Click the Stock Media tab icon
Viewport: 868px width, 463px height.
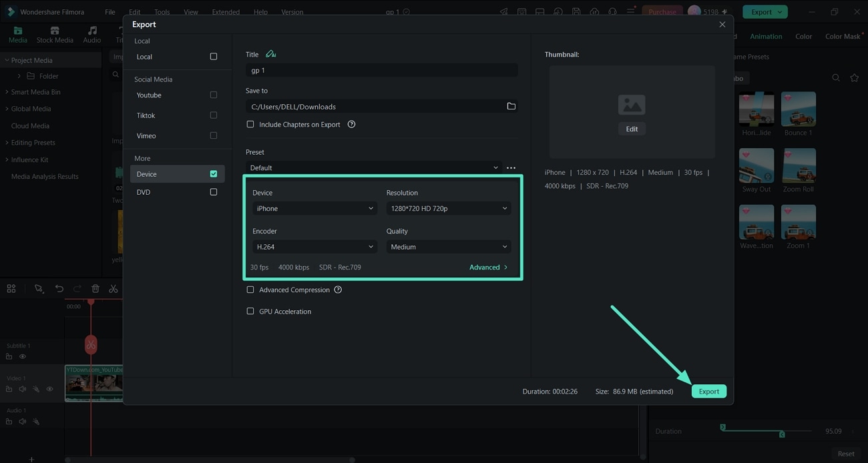55,31
